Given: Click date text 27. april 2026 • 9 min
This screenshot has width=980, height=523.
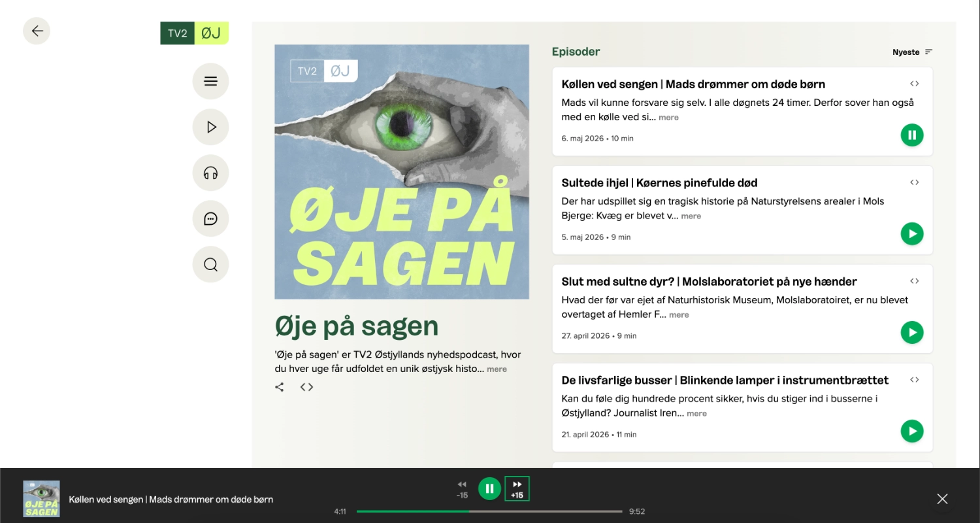Looking at the screenshot, I should click(x=599, y=336).
